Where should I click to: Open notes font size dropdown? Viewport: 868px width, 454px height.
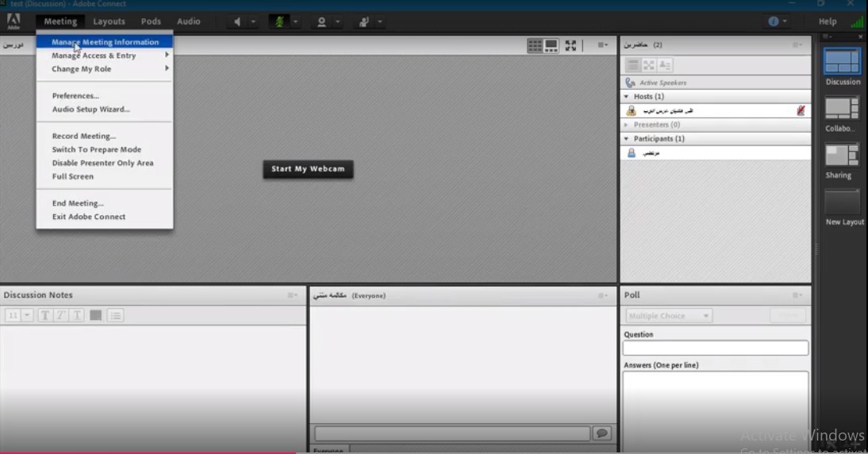pyautogui.click(x=26, y=316)
